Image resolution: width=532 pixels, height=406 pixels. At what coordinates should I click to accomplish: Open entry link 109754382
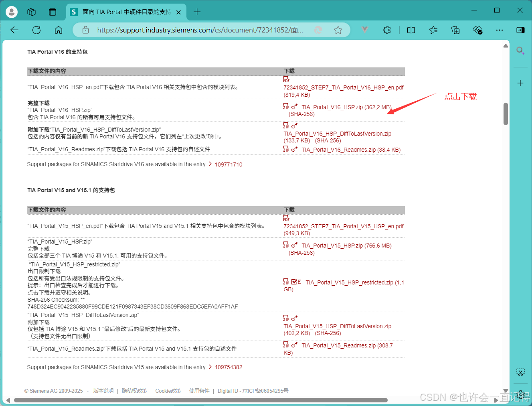pyautogui.click(x=229, y=367)
